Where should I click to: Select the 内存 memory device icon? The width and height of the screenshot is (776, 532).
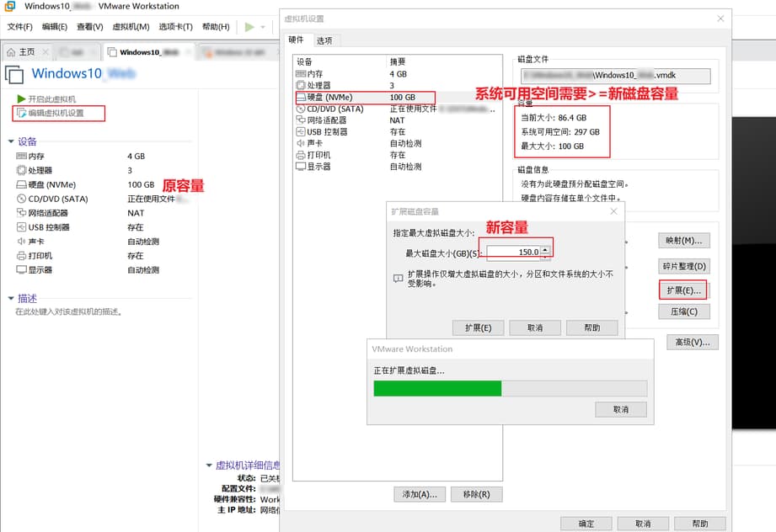click(x=301, y=73)
